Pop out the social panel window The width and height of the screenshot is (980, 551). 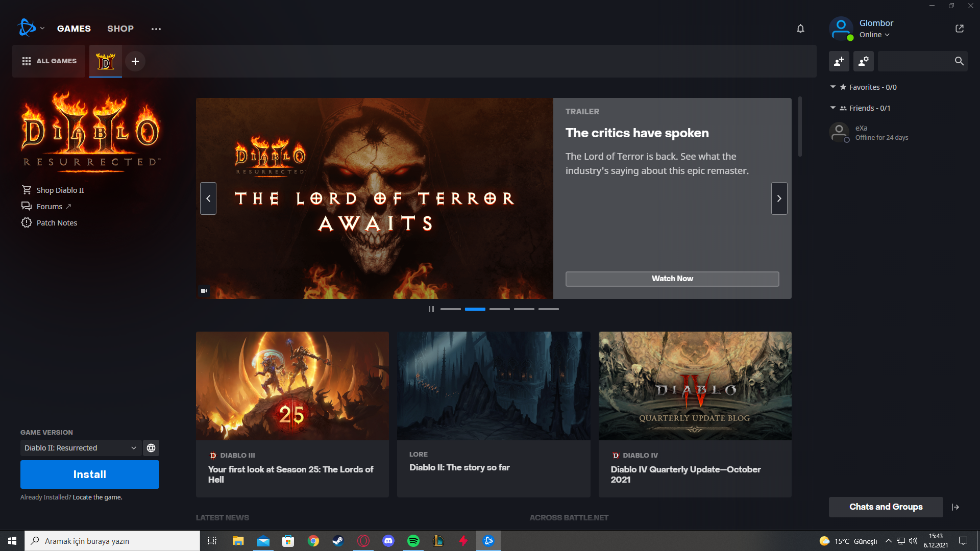960,29
